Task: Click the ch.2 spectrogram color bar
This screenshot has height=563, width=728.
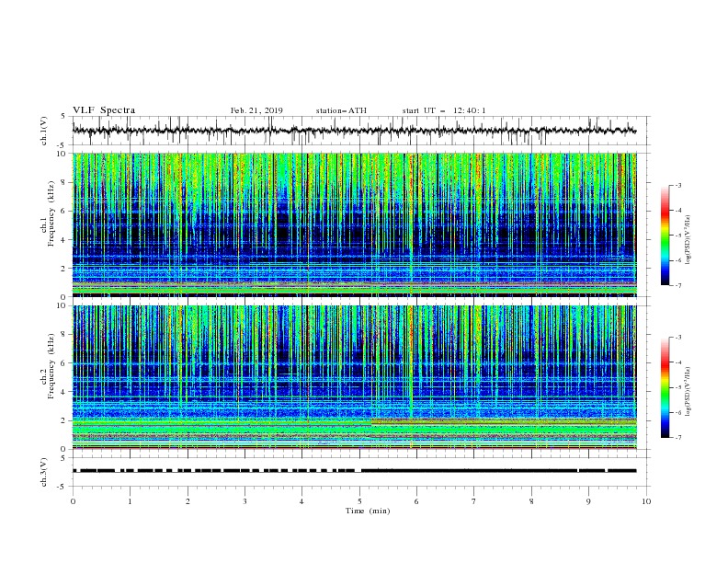Action: point(665,387)
